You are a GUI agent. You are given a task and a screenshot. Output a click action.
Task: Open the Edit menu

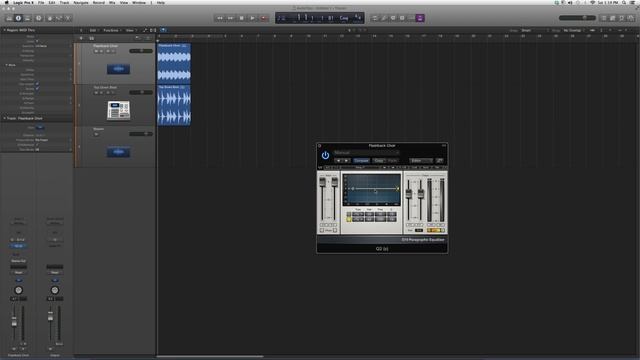point(52,2)
